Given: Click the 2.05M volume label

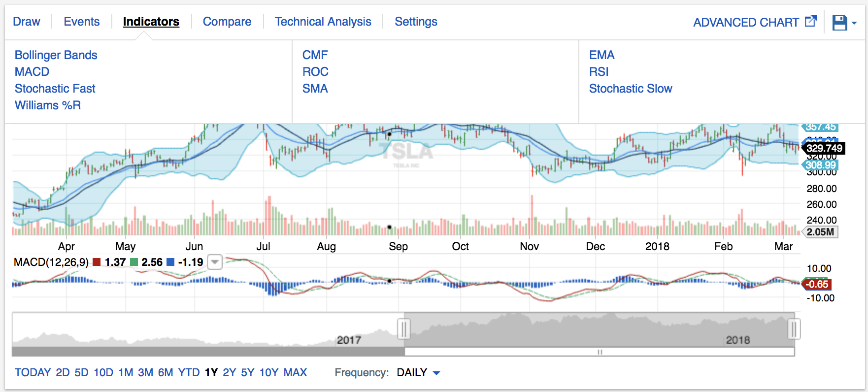Looking at the screenshot, I should click(820, 232).
